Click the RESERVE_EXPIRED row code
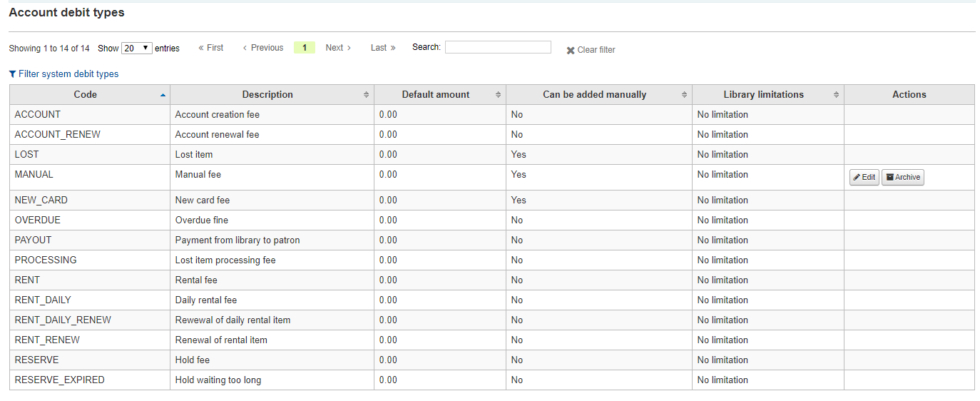This screenshot has width=980, height=401. point(59,380)
